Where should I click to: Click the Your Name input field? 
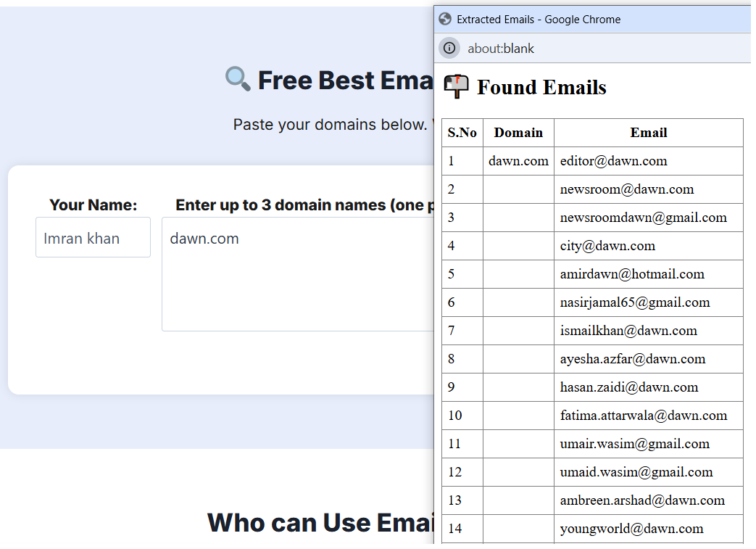[x=93, y=237]
